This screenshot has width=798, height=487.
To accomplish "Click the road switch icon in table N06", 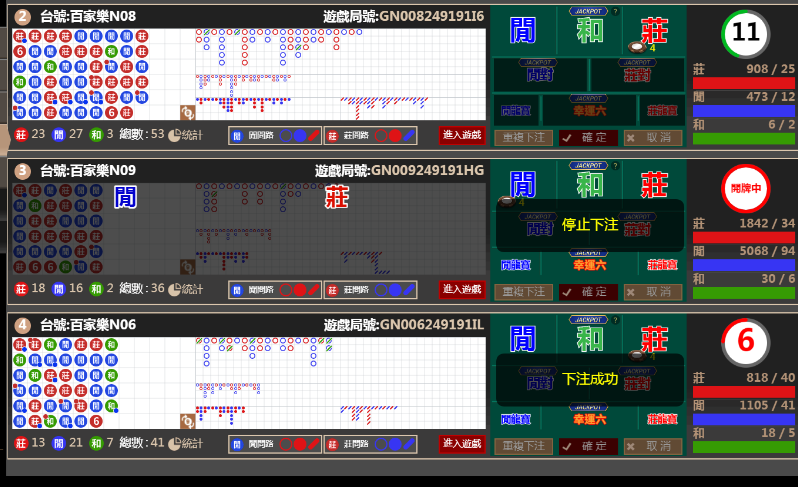I will 186,421.
